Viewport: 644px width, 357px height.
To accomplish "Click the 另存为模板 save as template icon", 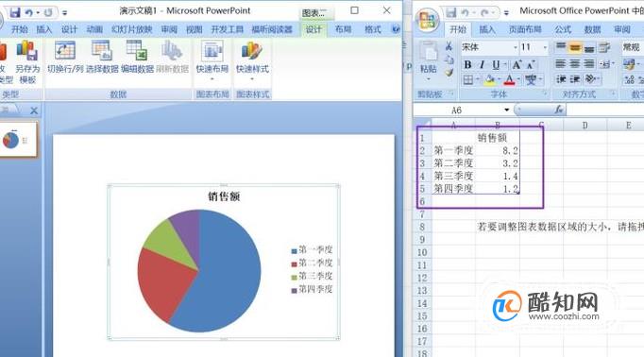I will (27, 61).
